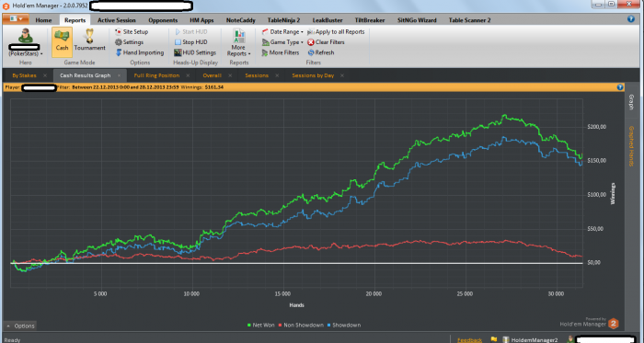
Task: Close the Cash Results Graph tab
Action: tap(119, 75)
